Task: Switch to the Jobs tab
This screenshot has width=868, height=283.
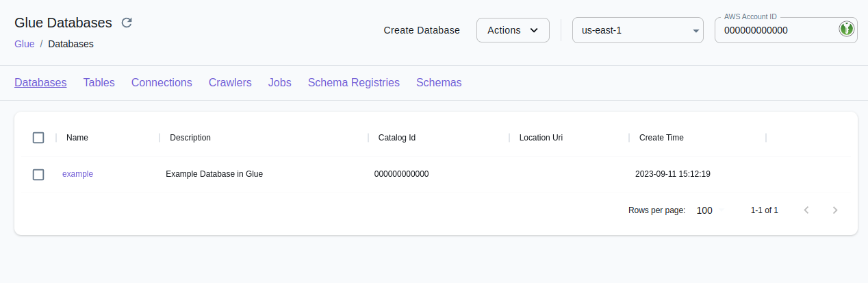Action: coord(280,83)
